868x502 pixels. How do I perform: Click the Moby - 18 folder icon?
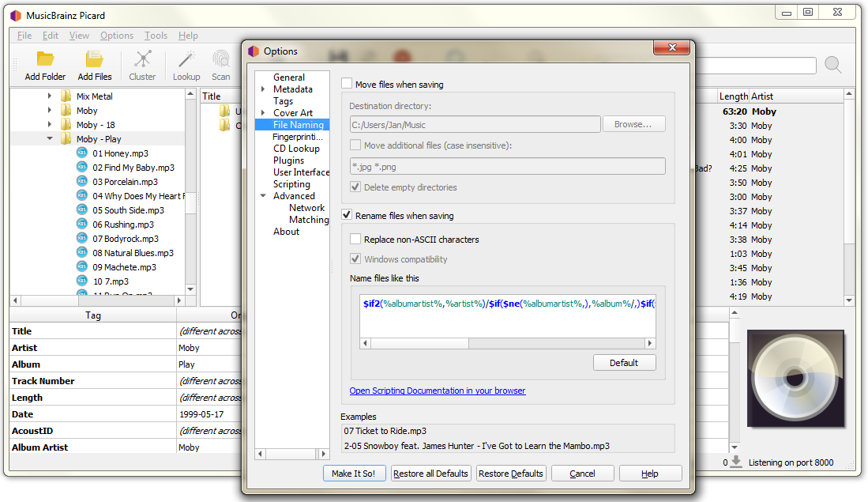click(x=66, y=125)
